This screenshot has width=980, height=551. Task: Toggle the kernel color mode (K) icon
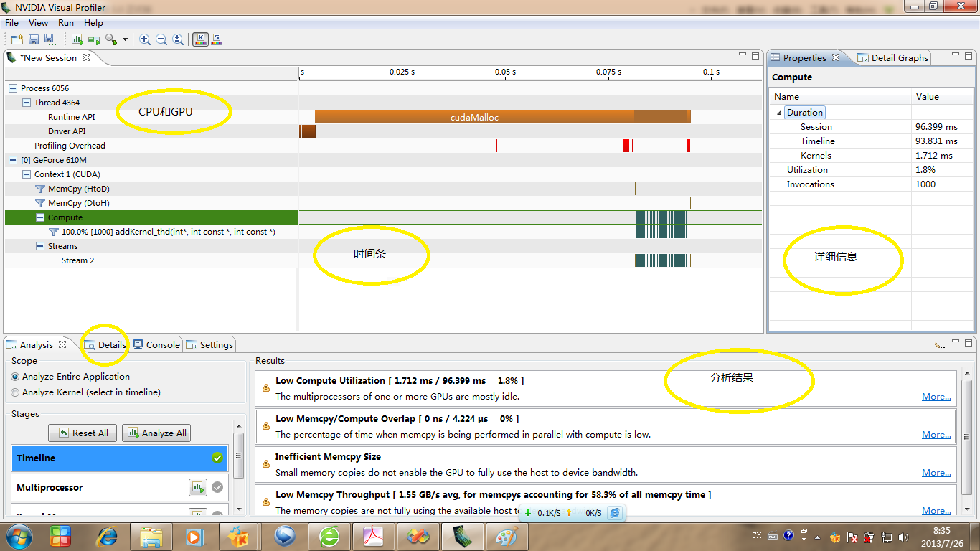tap(200, 39)
